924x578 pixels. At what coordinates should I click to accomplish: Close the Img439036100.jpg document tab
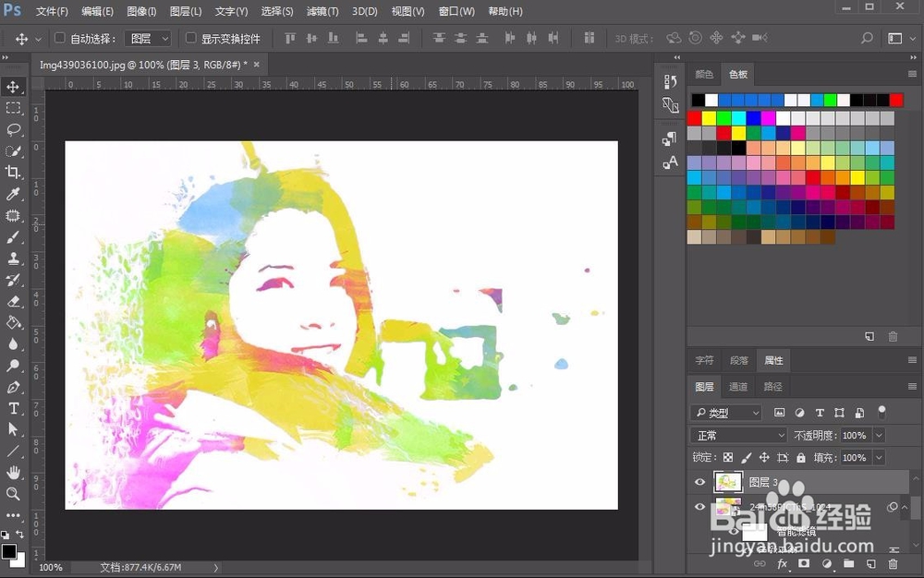click(256, 65)
